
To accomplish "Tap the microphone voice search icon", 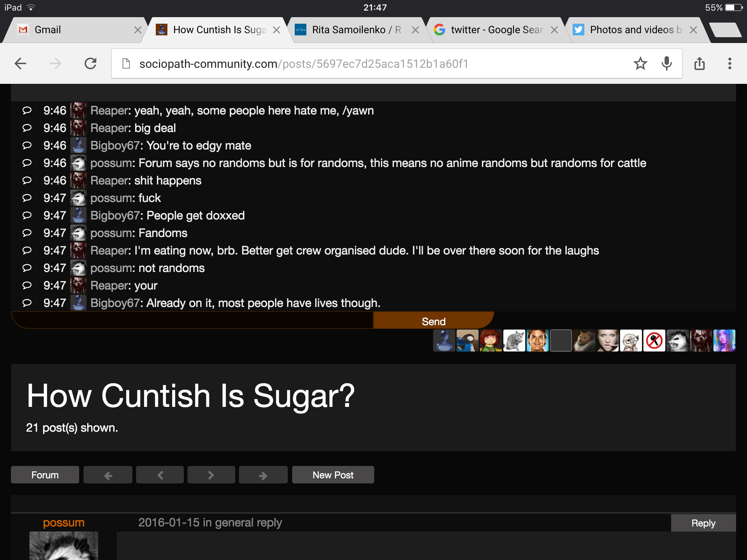I will pos(666,64).
